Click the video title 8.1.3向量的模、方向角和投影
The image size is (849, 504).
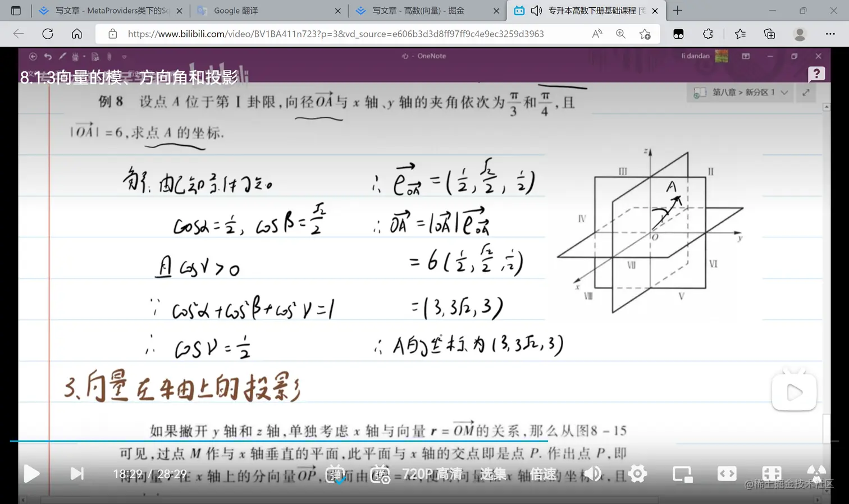point(130,77)
